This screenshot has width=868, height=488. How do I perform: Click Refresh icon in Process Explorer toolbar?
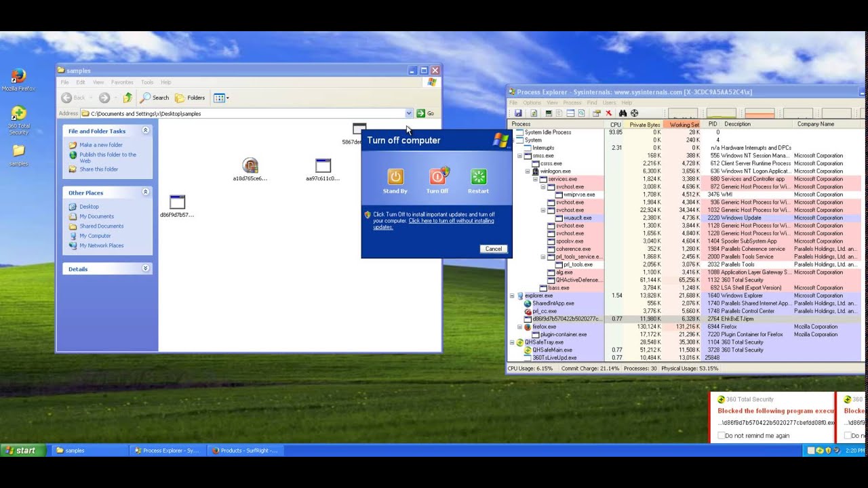pyautogui.click(x=534, y=113)
